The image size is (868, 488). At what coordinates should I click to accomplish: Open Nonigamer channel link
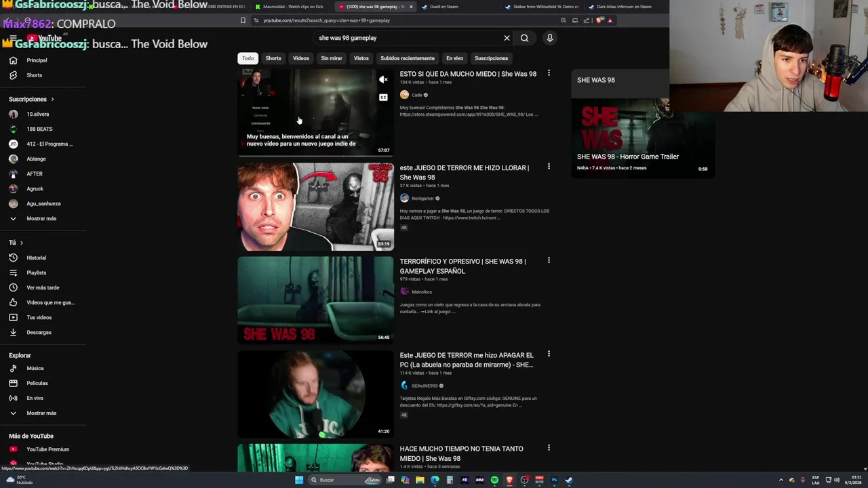click(x=422, y=199)
